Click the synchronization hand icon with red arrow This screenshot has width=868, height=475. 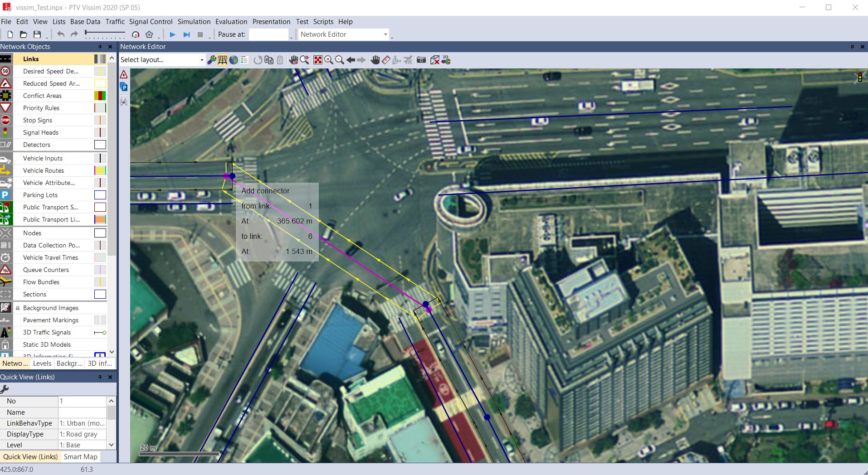[x=293, y=60]
